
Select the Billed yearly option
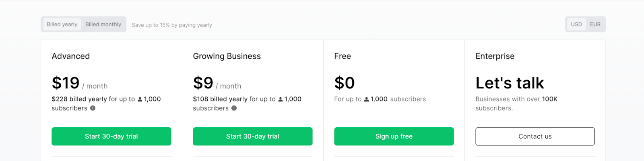pos(62,24)
